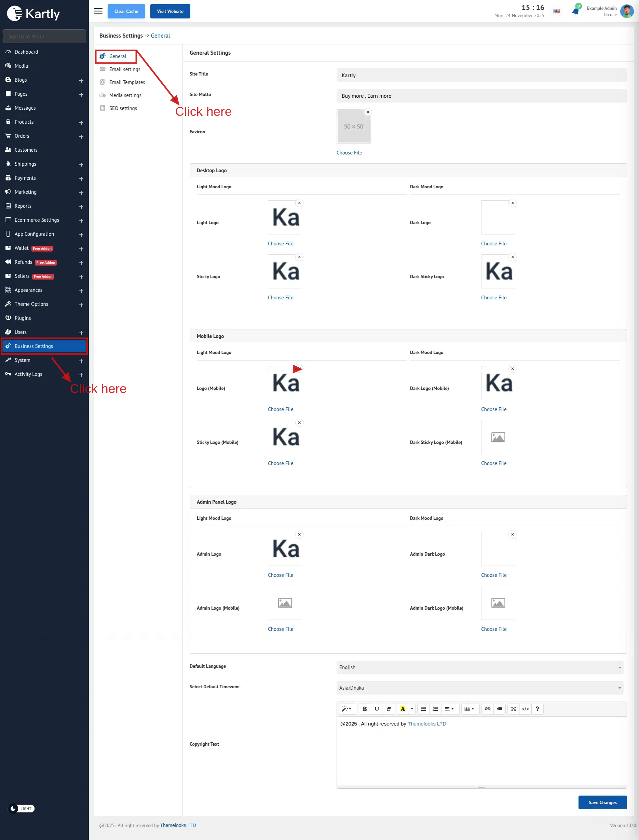Viewport: 639px width, 840px height.
Task: Open SEO settings in the submenu
Action: 123,108
